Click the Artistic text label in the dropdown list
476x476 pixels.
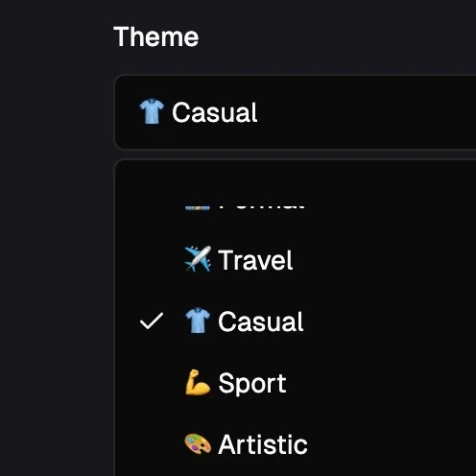263,444
